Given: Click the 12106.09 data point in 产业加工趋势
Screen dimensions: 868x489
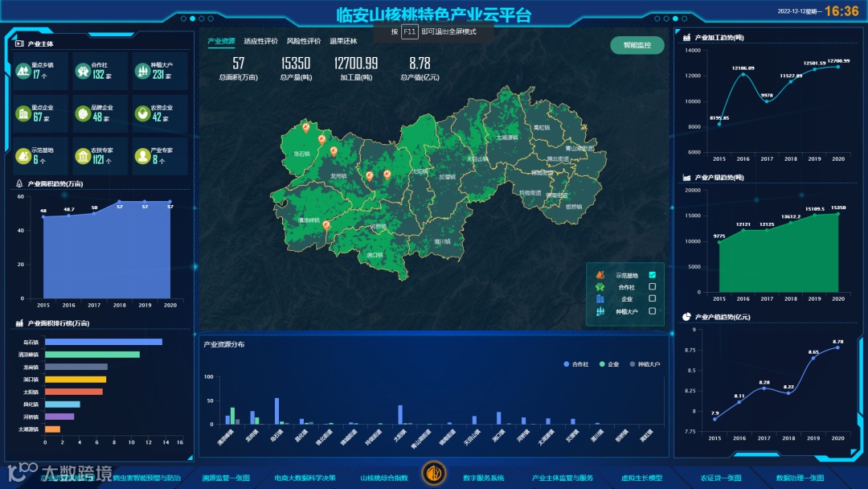Looking at the screenshot, I should [x=743, y=74].
